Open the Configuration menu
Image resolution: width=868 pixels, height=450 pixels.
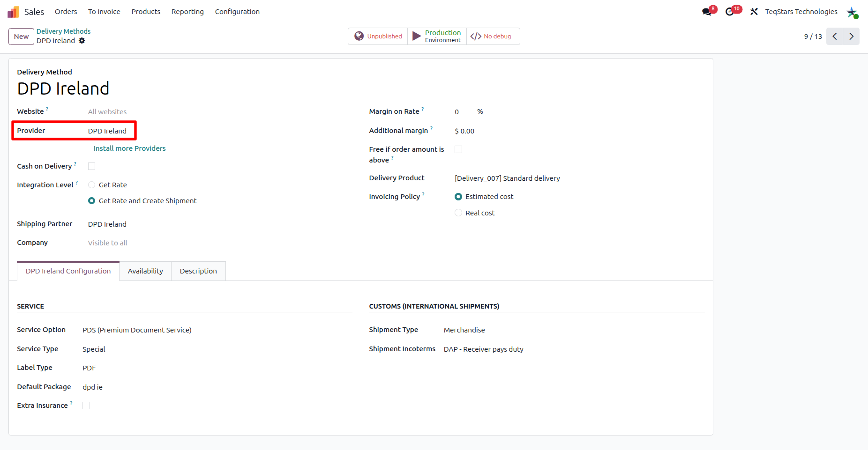coord(237,12)
